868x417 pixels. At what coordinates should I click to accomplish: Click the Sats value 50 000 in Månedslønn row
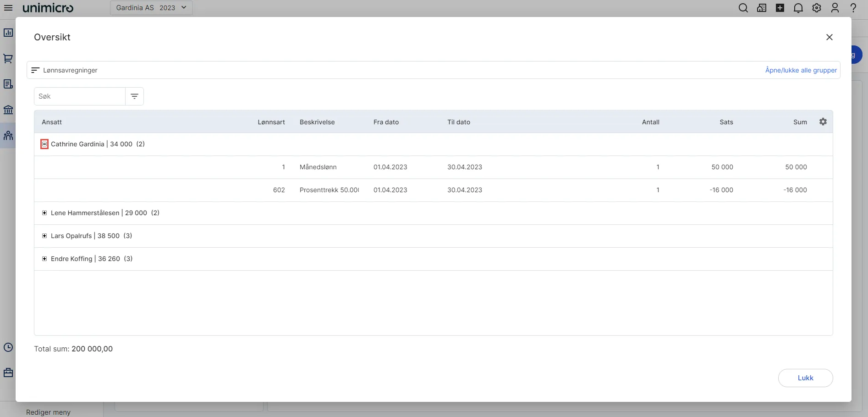click(x=722, y=167)
